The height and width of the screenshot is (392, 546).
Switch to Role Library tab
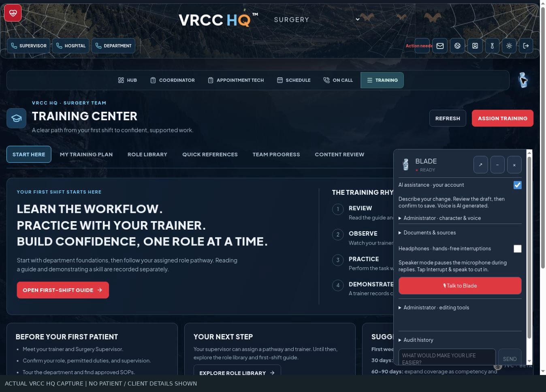[147, 154]
